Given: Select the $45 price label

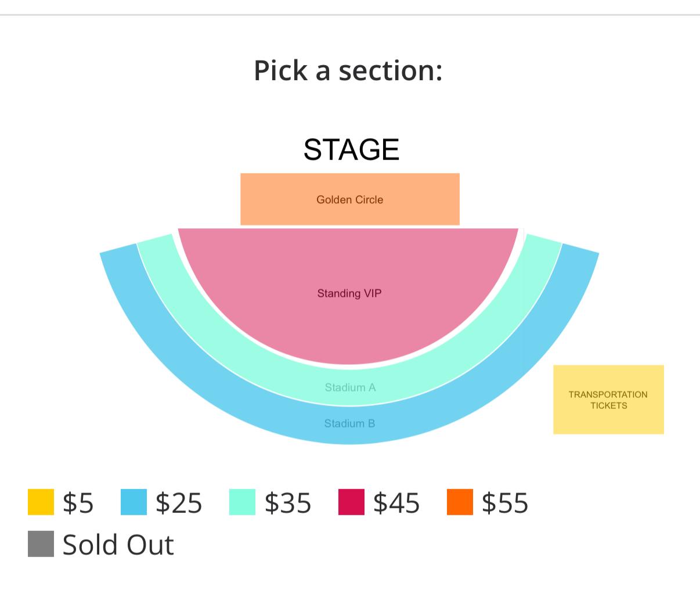Looking at the screenshot, I should point(396,502).
